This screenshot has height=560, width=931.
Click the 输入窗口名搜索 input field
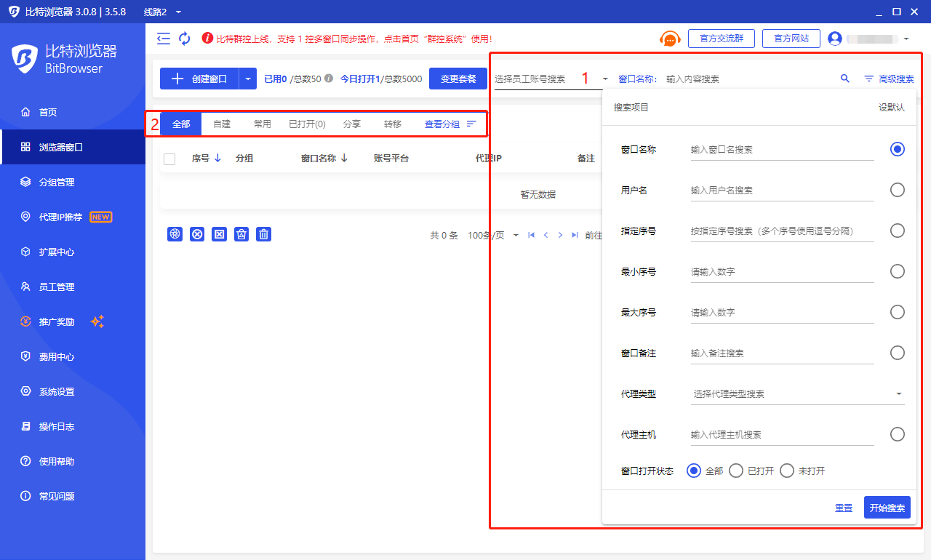(783, 150)
